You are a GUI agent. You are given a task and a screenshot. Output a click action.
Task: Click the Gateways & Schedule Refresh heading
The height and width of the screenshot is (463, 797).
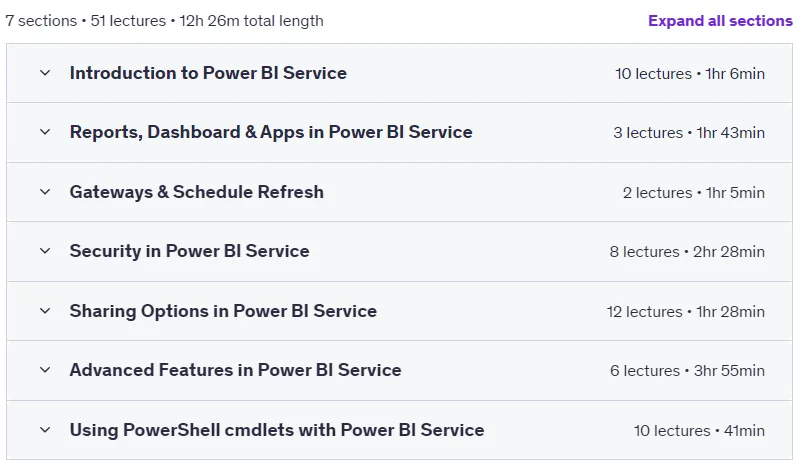197,192
